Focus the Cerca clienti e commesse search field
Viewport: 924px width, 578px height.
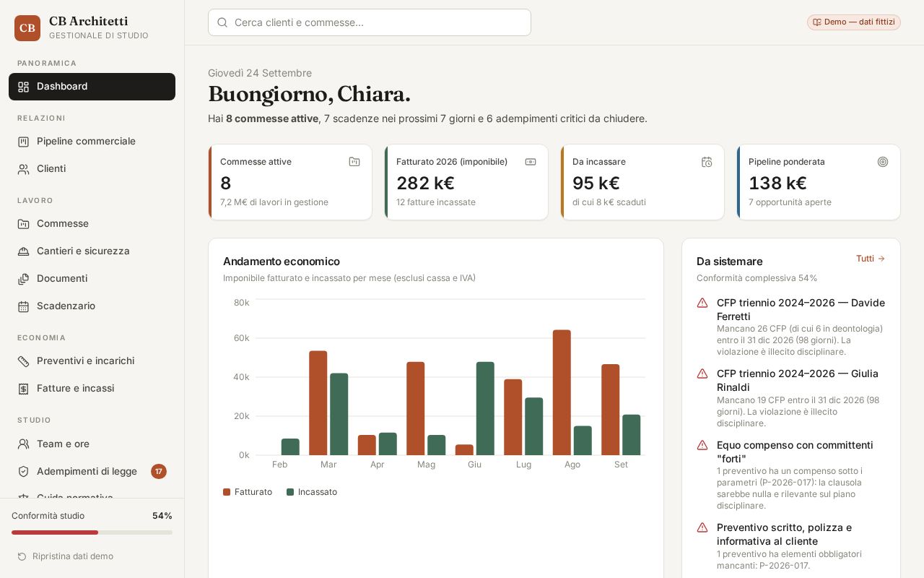(x=370, y=22)
